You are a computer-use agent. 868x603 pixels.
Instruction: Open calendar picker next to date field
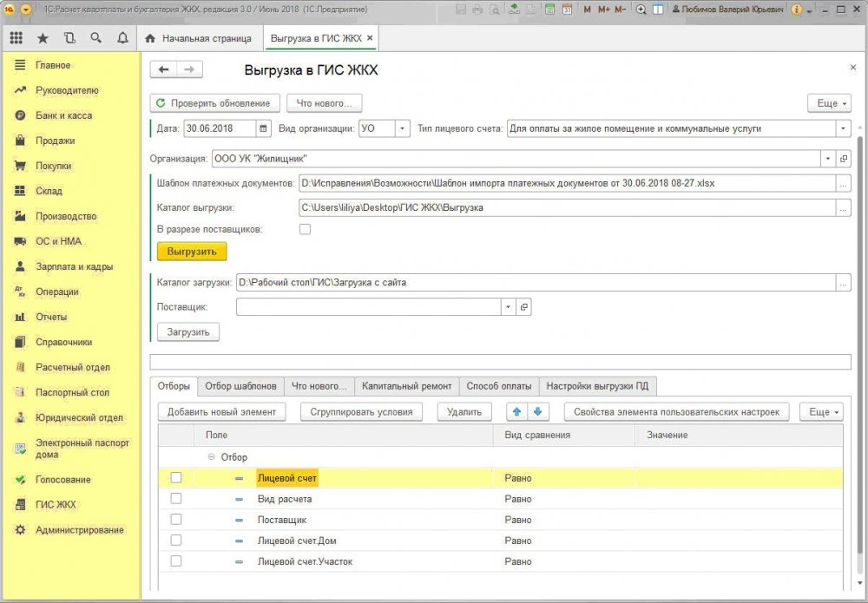(264, 128)
